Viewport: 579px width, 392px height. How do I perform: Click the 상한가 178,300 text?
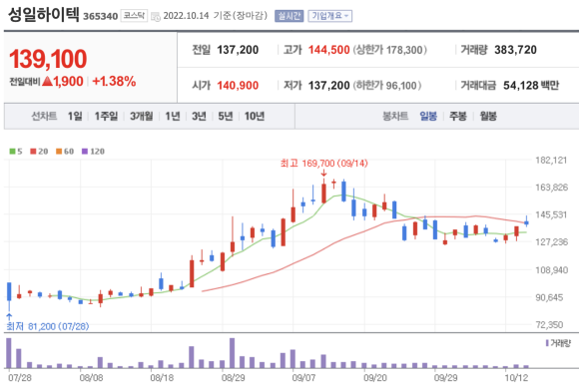point(390,50)
